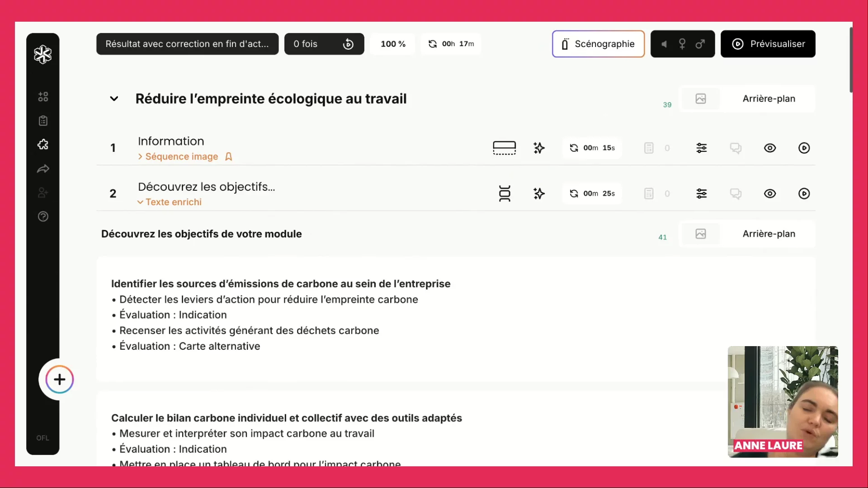Toggle visibility eye for Information activity
Image resolution: width=868 pixels, height=488 pixels.
pos(769,148)
